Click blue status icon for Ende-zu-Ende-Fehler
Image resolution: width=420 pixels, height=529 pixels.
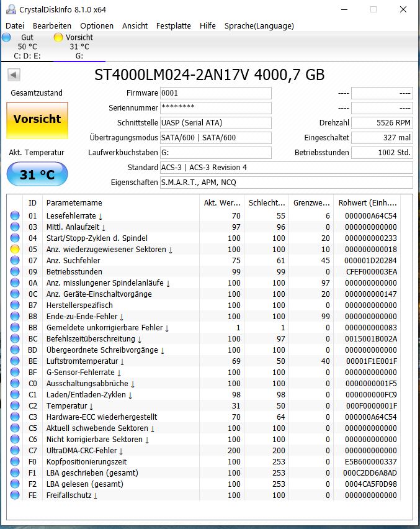pyautogui.click(x=15, y=316)
